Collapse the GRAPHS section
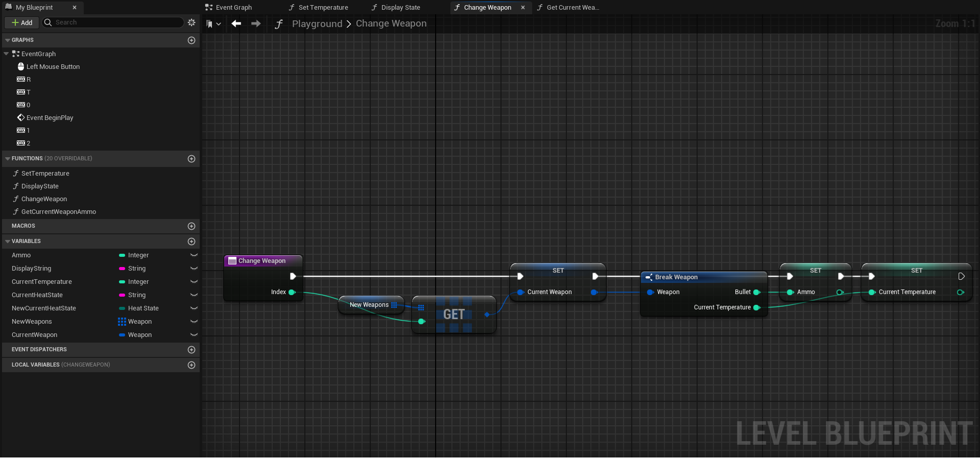The image size is (980, 459). (x=8, y=40)
